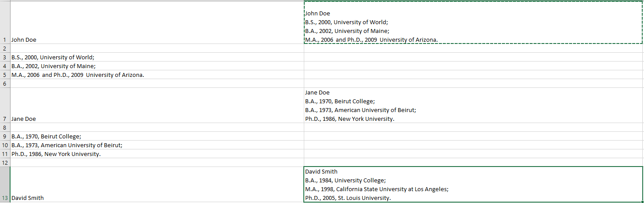Select row header 8
This screenshot has height=203, width=644.
5,127
